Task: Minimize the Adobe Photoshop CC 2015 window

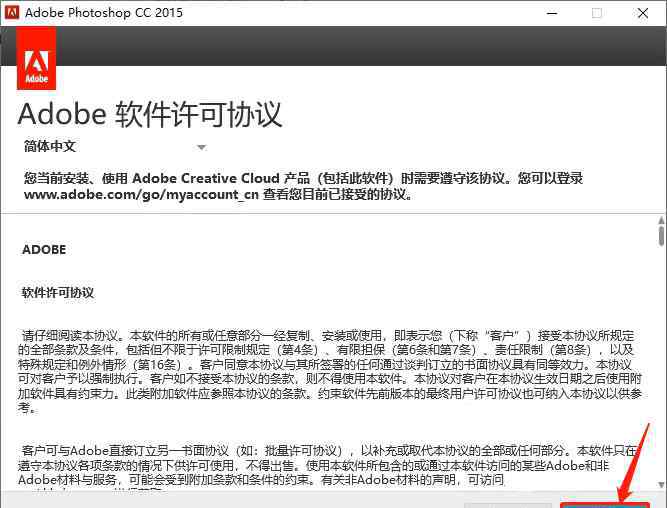Action: (552, 13)
